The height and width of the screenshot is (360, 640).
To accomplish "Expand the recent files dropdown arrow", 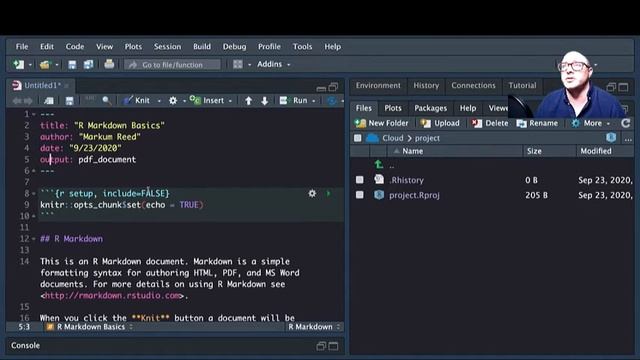I will [x=57, y=65].
